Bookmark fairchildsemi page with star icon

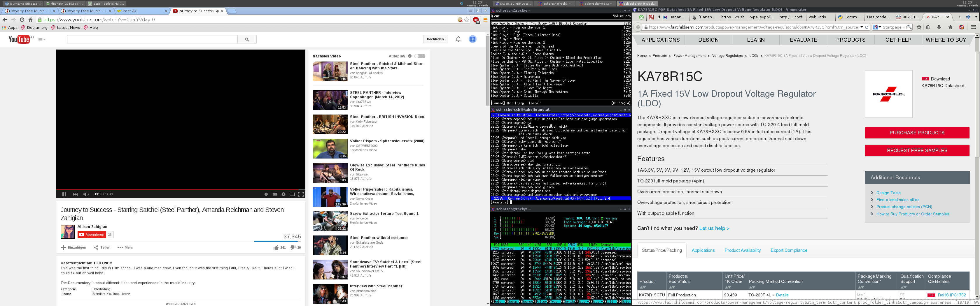[919, 27]
